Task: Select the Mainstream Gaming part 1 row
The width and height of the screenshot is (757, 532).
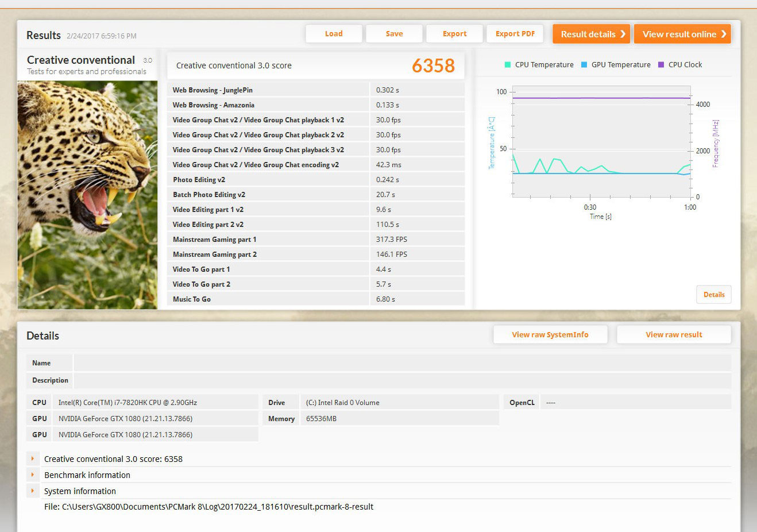Action: 315,240
